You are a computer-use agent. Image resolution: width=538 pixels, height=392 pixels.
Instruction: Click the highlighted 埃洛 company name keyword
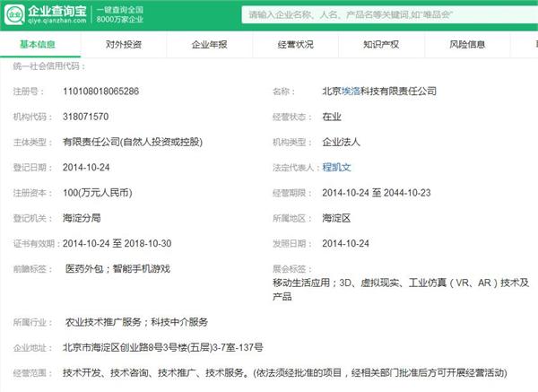tap(351, 91)
